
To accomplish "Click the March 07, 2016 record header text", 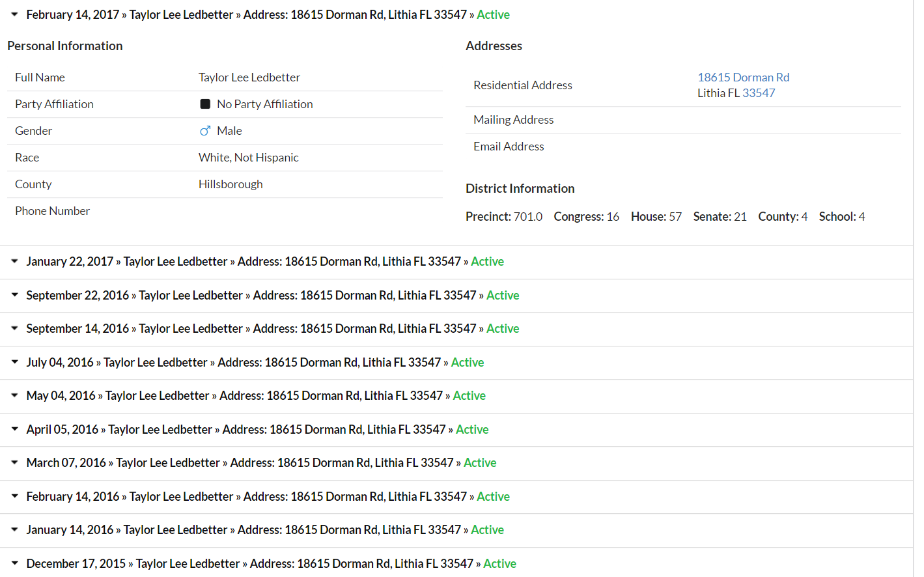I will 261,462.
